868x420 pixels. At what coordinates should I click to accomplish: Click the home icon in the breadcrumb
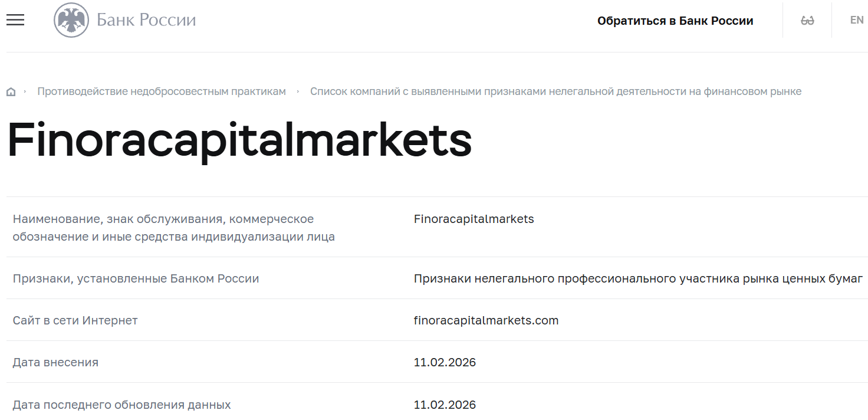[x=11, y=91]
